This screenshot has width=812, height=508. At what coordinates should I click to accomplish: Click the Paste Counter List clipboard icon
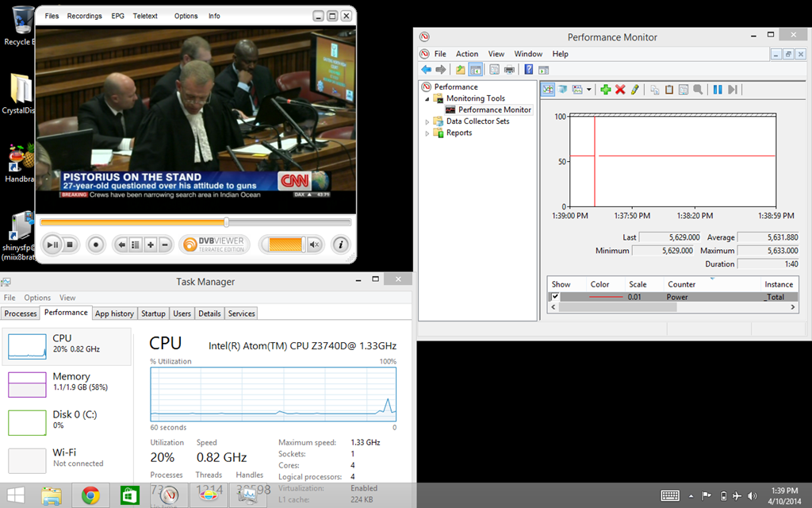click(x=669, y=90)
